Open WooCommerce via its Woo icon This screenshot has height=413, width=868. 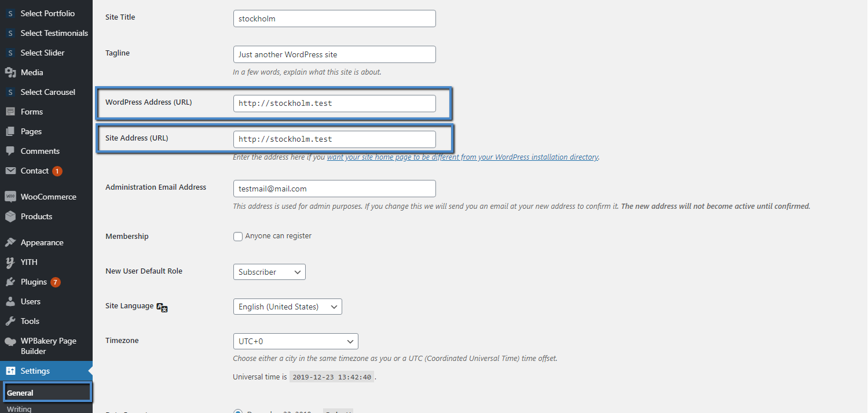[10, 197]
